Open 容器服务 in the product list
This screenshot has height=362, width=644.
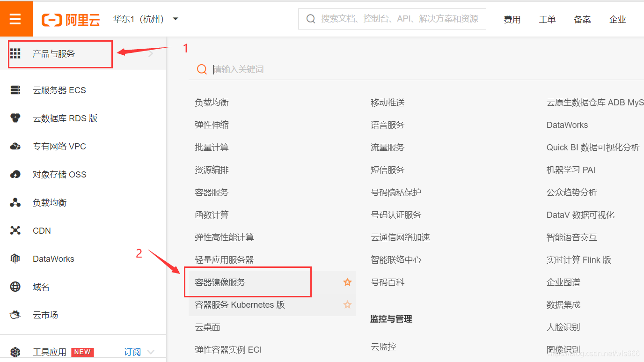click(x=212, y=192)
